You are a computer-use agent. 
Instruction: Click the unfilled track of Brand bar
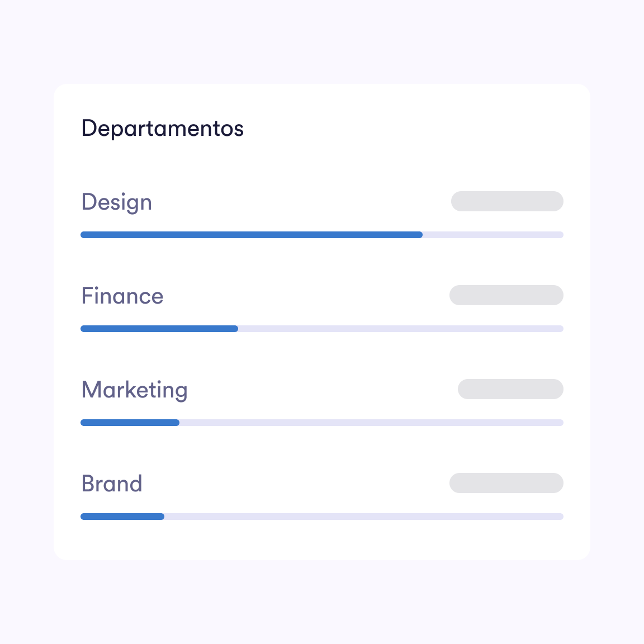[364, 517]
